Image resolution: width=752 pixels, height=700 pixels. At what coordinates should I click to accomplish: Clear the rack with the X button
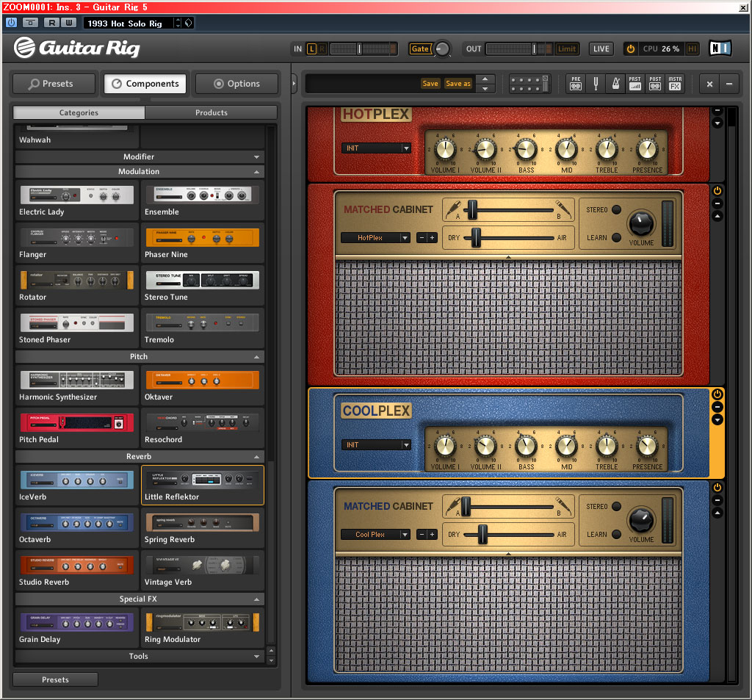coord(709,84)
